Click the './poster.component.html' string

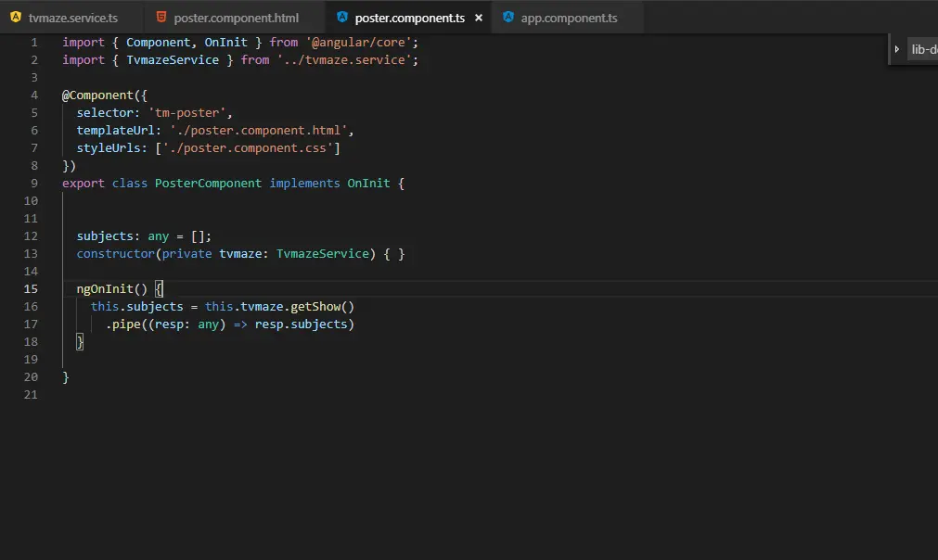pyautogui.click(x=259, y=131)
